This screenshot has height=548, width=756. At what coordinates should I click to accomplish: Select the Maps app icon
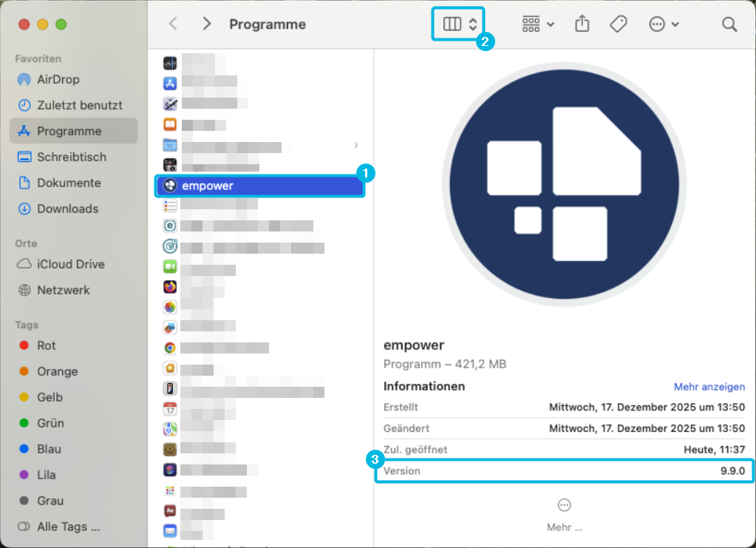[x=170, y=429]
